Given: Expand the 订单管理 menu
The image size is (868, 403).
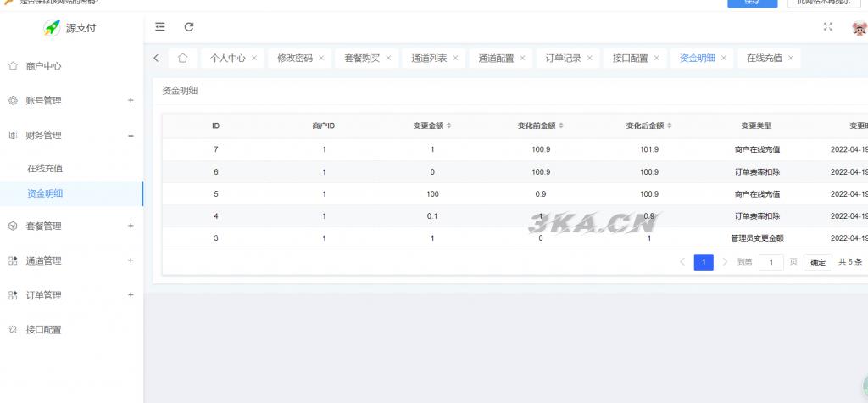Looking at the screenshot, I should [x=131, y=295].
